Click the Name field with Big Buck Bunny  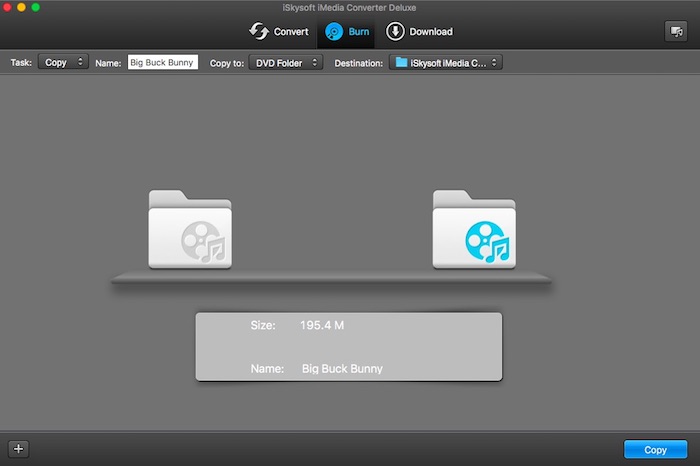point(163,62)
